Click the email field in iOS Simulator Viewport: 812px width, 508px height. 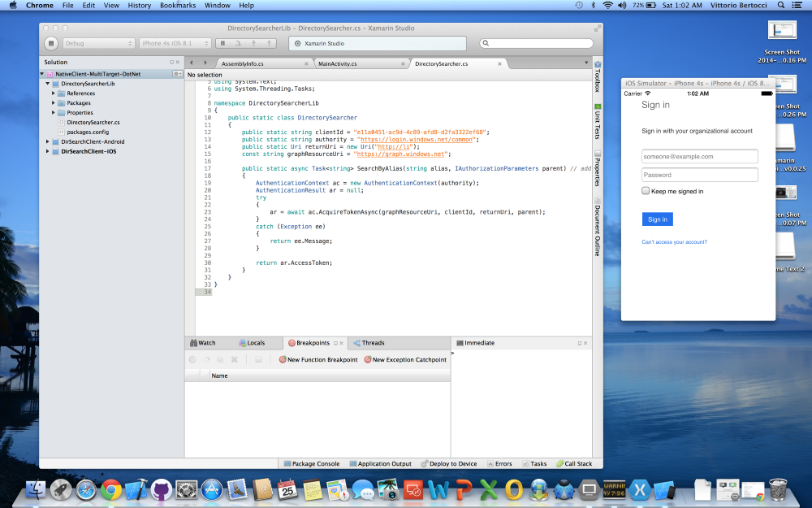(x=700, y=157)
